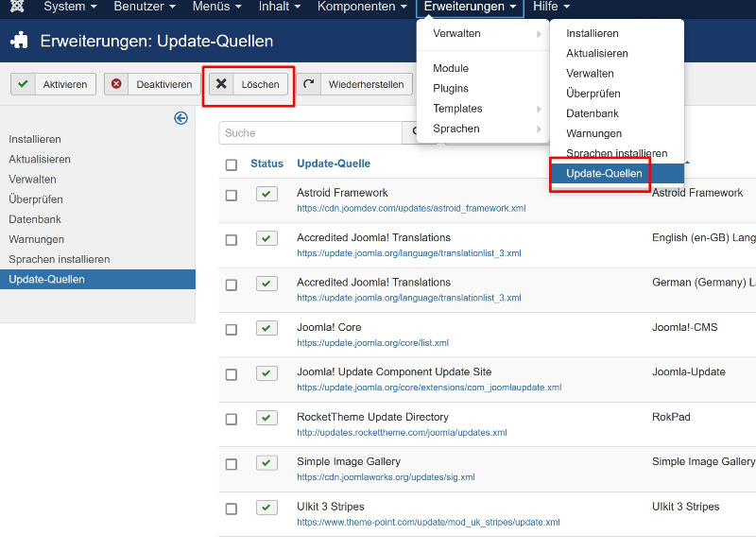Click the 'Joomla!-CMS' extension name cell

(x=684, y=327)
